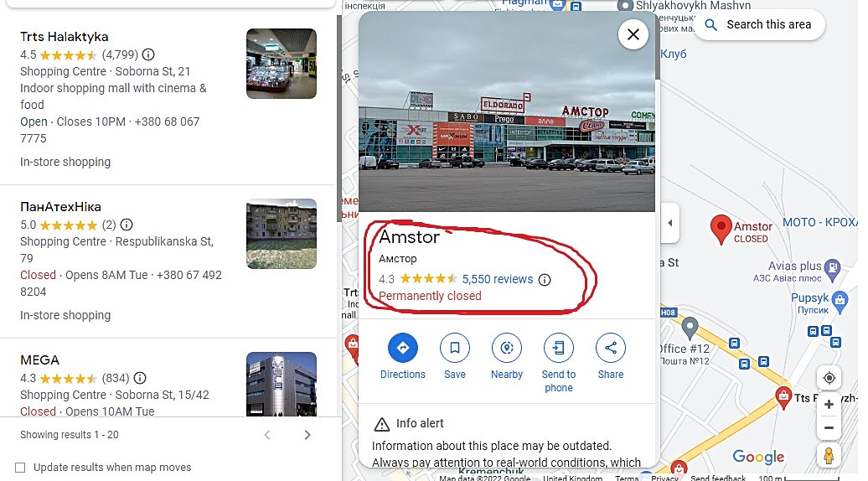
Task: Go to previous results page arrow
Action: pyautogui.click(x=267, y=435)
